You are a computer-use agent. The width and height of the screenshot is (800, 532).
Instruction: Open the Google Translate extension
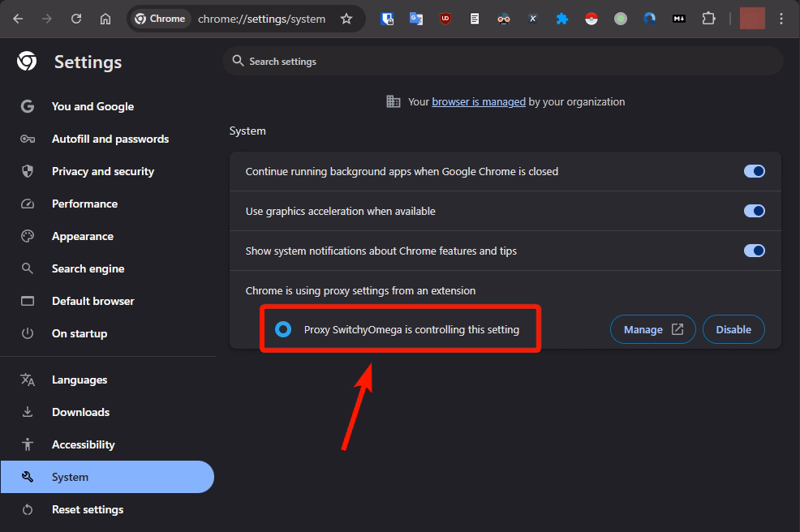click(x=416, y=19)
